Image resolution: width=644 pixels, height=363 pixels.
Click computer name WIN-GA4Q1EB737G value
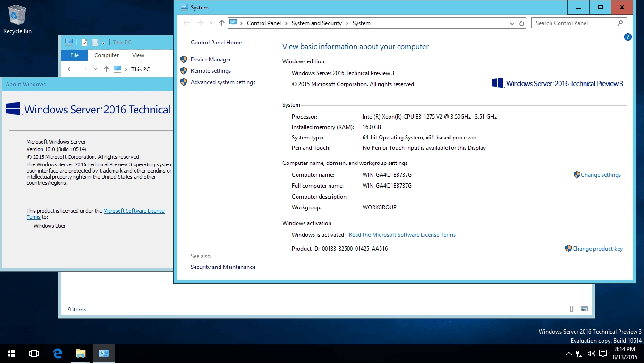click(387, 175)
